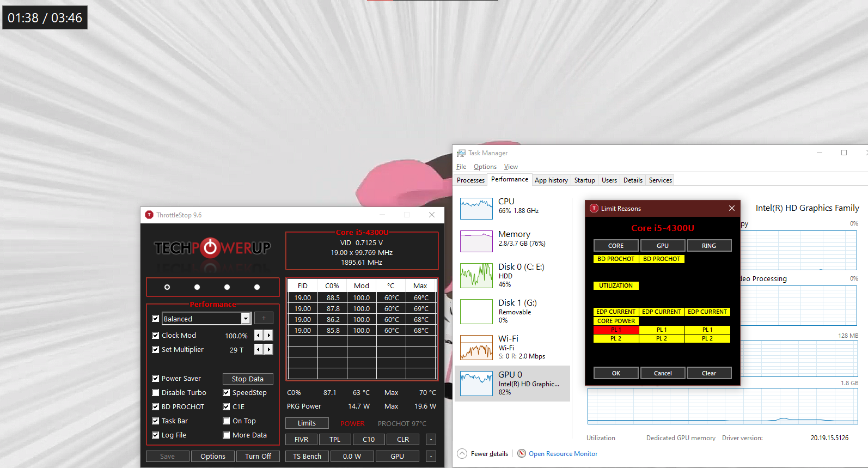
Task: Enable the On Top checkbox
Action: 227,421
